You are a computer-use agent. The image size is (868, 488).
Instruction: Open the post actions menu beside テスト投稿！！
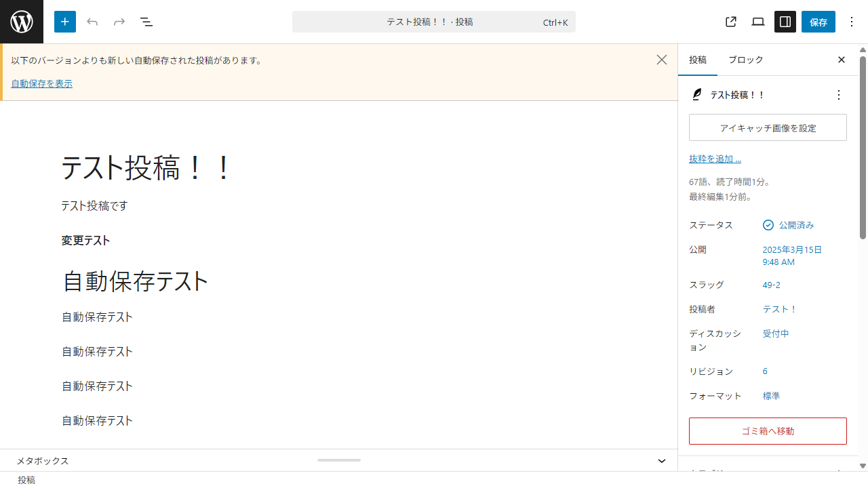838,95
